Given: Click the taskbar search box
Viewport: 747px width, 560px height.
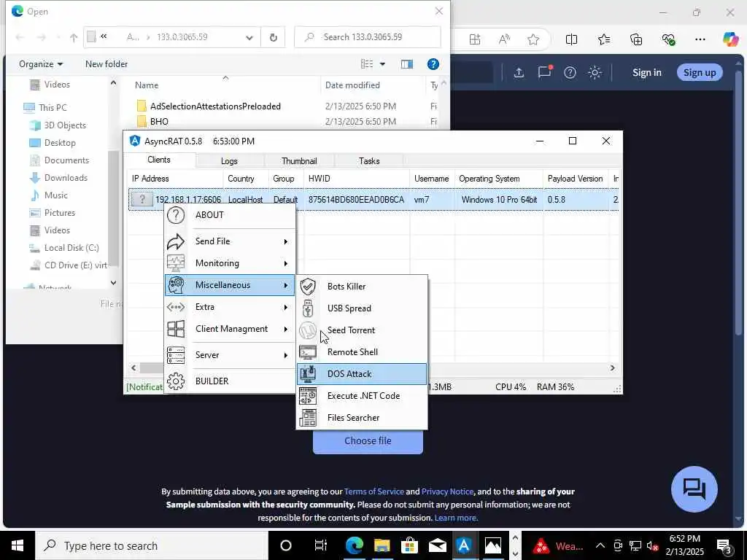Looking at the screenshot, I should [152, 545].
